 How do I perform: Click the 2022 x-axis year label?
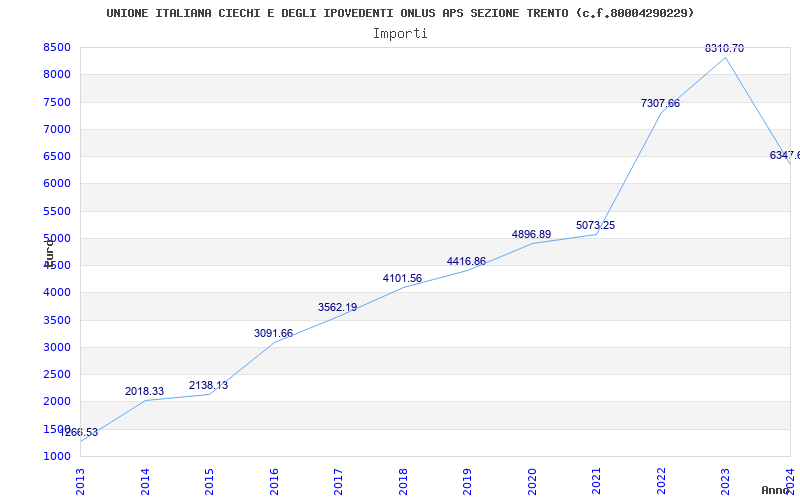tap(661, 481)
